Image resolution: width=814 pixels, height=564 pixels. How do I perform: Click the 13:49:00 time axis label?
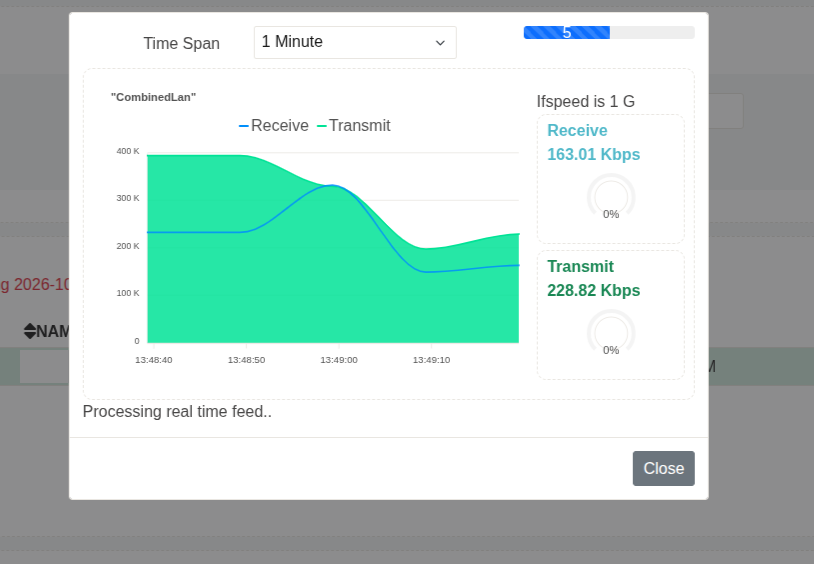tap(339, 360)
